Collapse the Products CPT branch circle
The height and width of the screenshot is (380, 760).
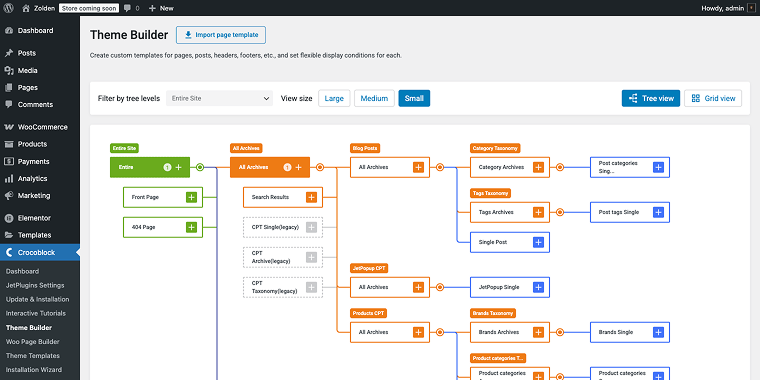[440, 332]
